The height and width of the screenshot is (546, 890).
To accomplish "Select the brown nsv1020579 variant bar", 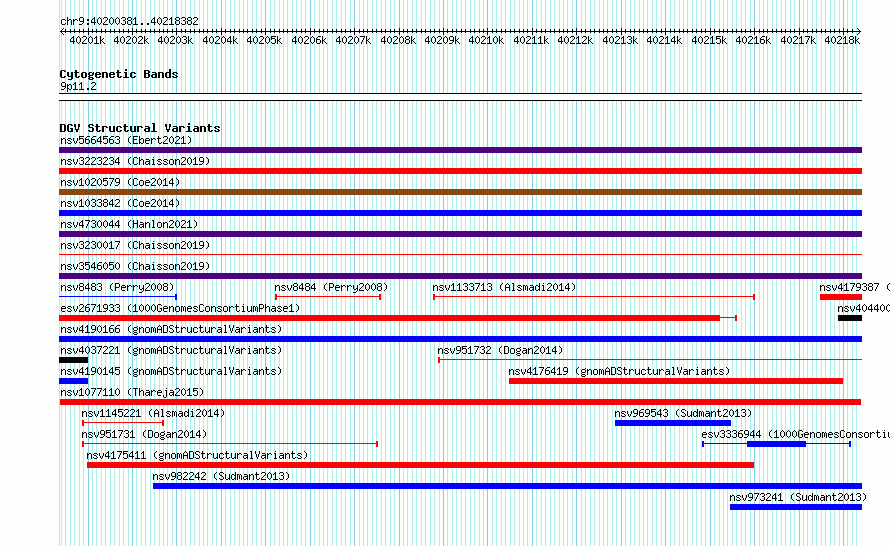I will [x=460, y=192].
